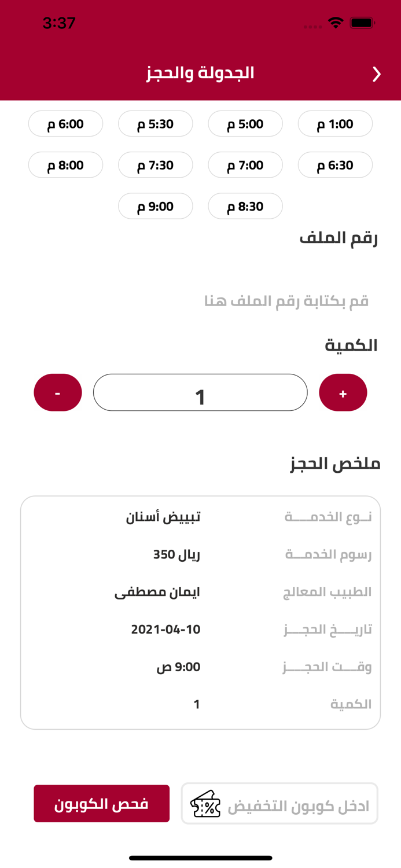Choose the 7:00 م appointment time
The height and width of the screenshot is (868, 401).
(245, 165)
